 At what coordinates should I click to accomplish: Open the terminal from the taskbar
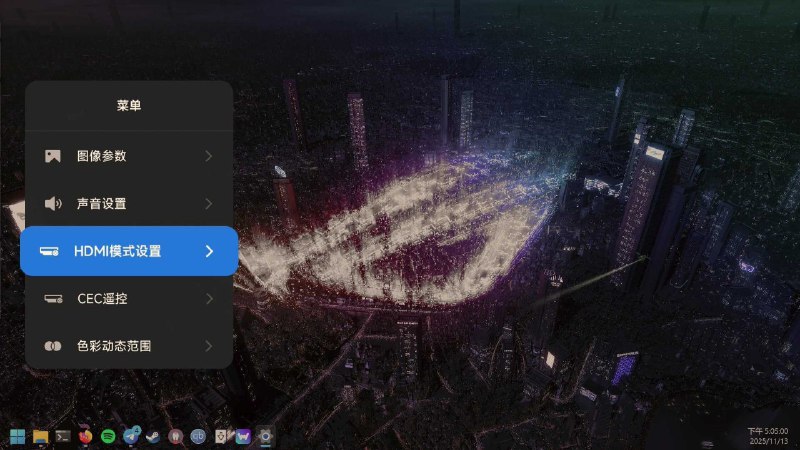(63, 436)
